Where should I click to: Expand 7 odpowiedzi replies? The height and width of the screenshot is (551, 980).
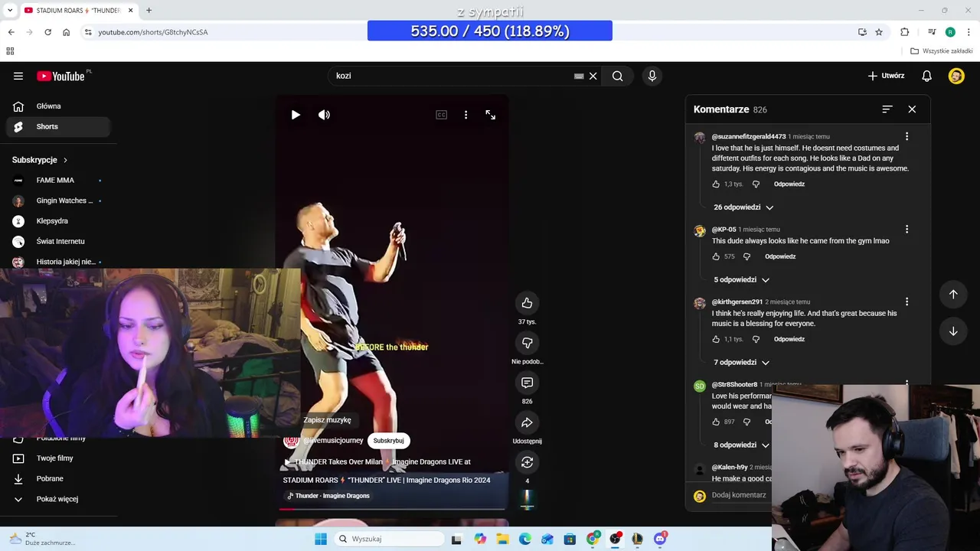[741, 363]
